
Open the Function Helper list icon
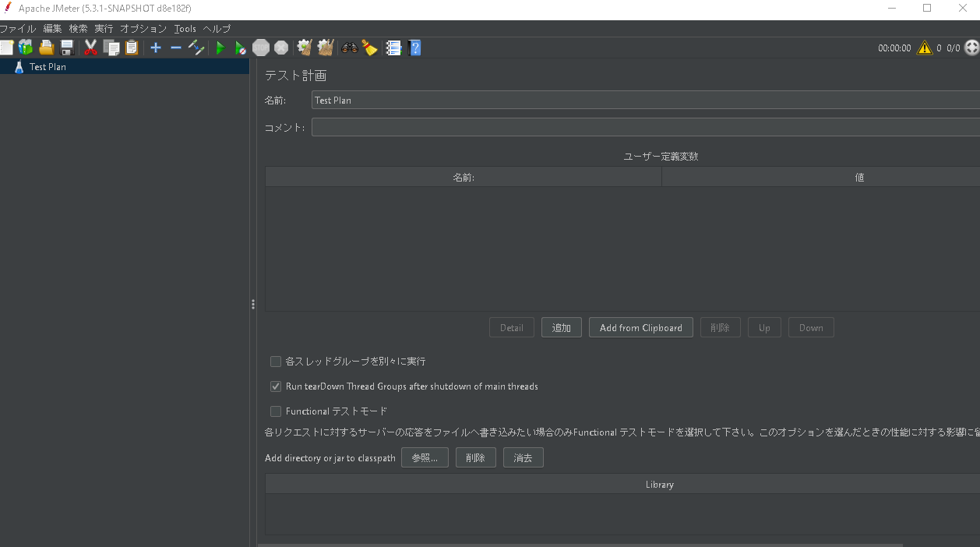393,48
